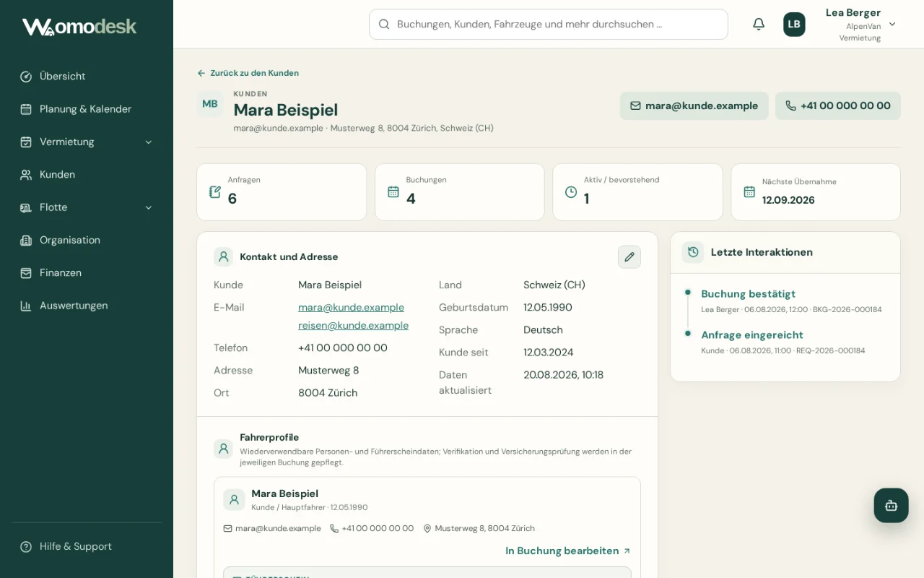
Task: Click the Übersicht gauge icon
Action: pos(26,77)
